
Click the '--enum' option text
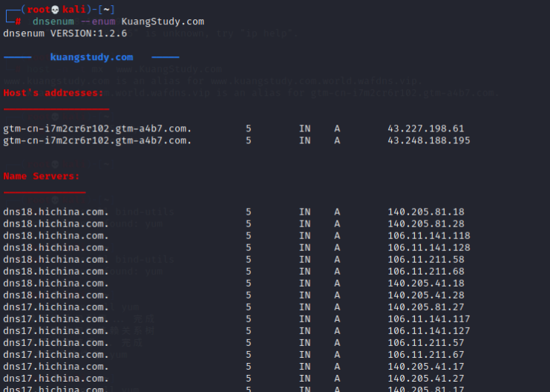pos(98,22)
